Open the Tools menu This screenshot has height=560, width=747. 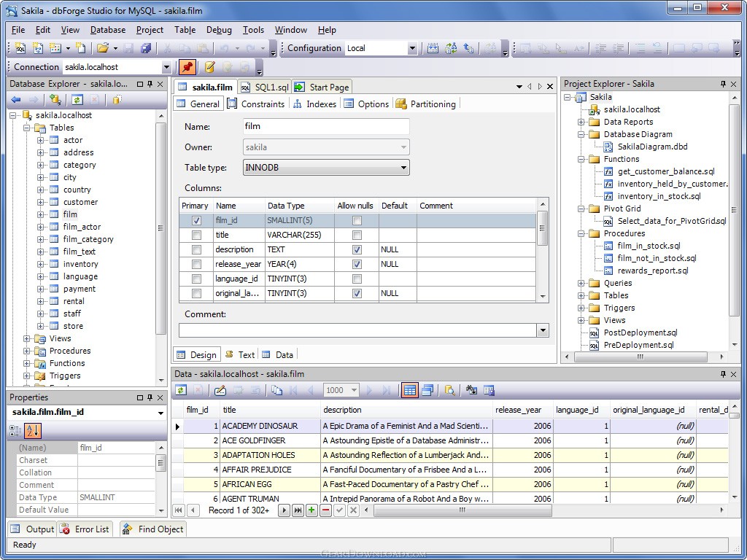coord(253,29)
